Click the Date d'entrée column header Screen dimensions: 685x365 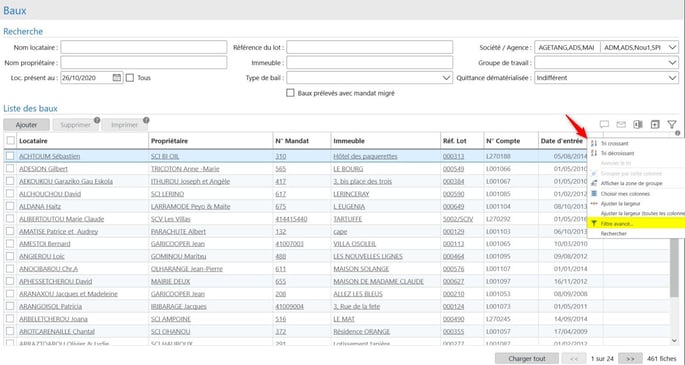[x=561, y=141]
